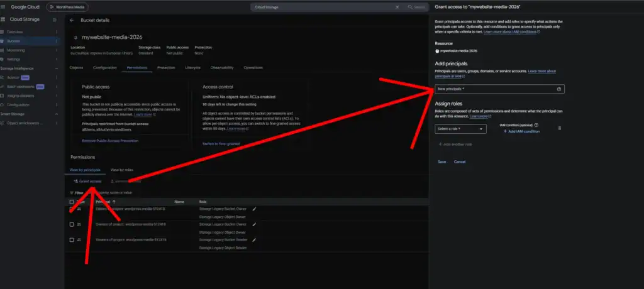Switch to the Observability tab
Viewport: 644px width, 289px height.
[x=222, y=68]
